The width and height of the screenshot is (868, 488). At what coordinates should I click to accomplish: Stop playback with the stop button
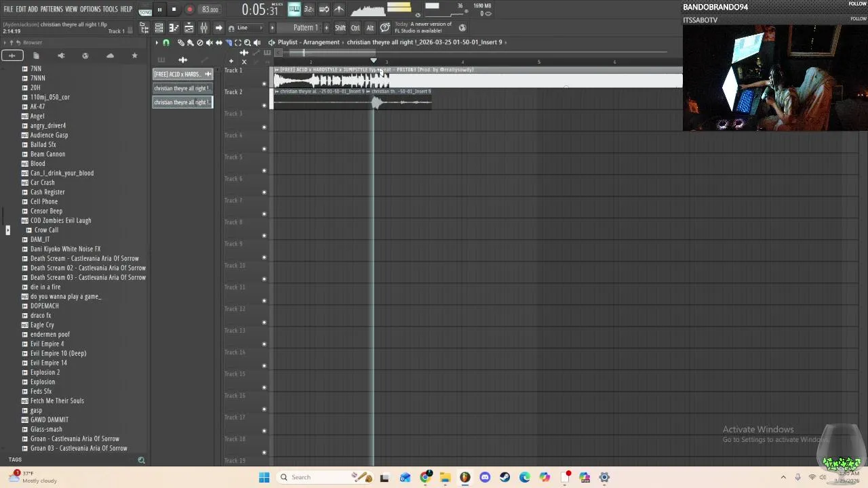click(x=174, y=9)
